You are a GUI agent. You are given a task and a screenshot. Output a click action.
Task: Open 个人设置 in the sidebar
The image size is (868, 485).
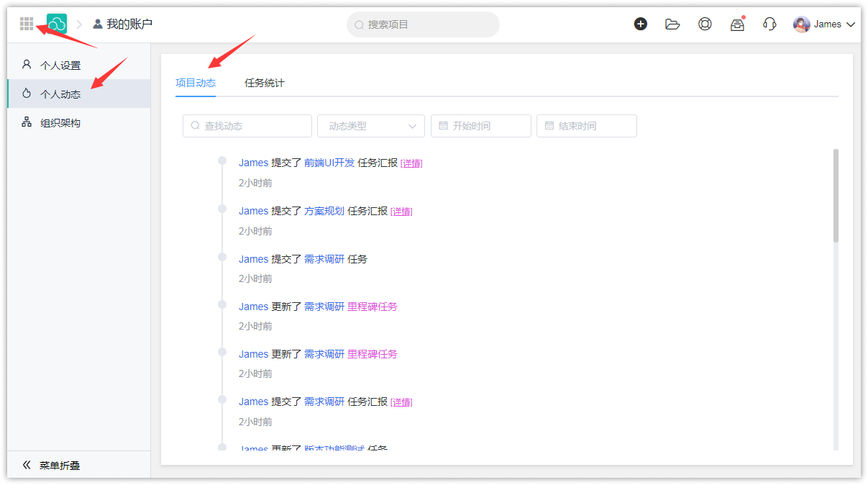79,65
